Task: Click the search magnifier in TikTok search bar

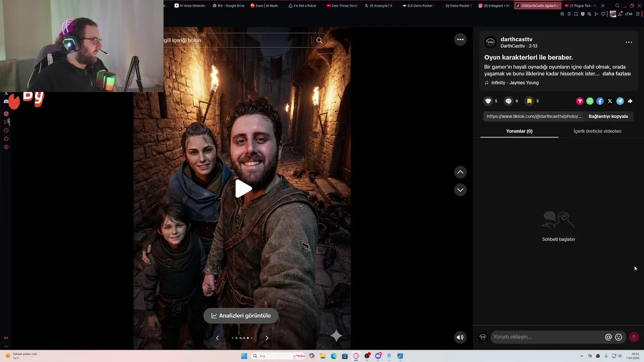Action: click(319, 40)
